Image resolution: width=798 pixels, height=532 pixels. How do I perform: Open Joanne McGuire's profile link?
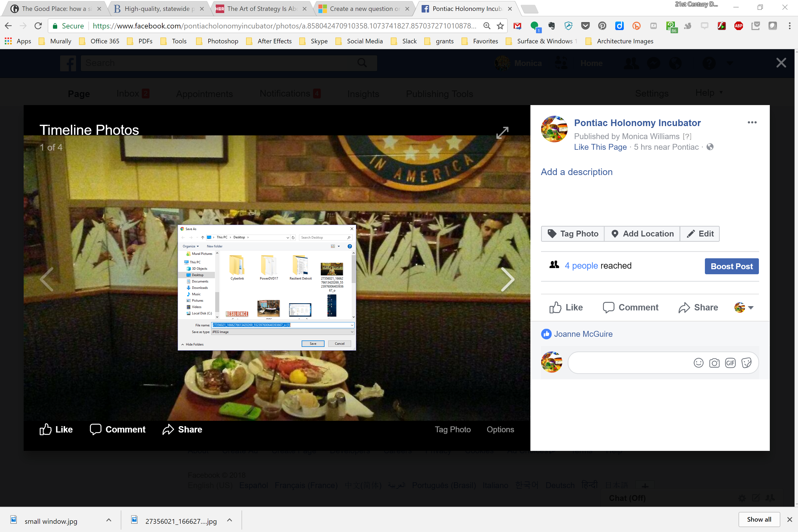[x=583, y=334]
